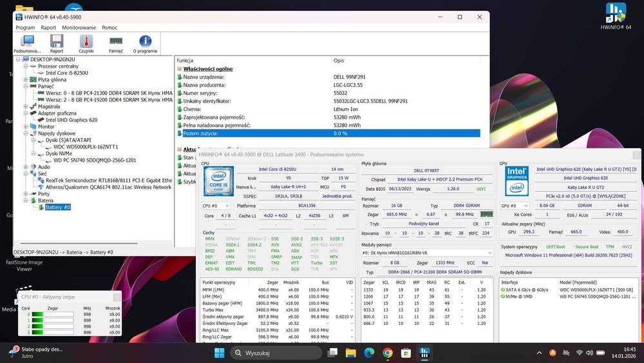Expand the Magistrala tree node

pos(26,106)
